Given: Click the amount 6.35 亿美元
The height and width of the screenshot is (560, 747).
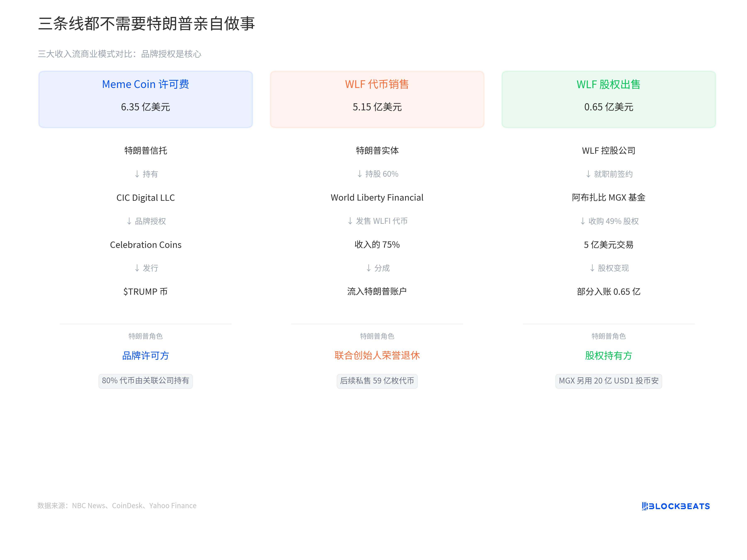Looking at the screenshot, I should pos(145,107).
